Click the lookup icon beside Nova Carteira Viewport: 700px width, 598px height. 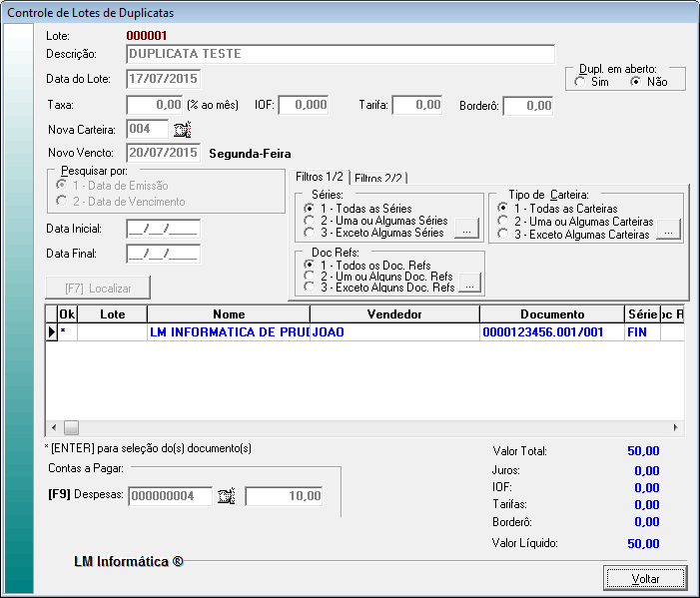(182, 129)
